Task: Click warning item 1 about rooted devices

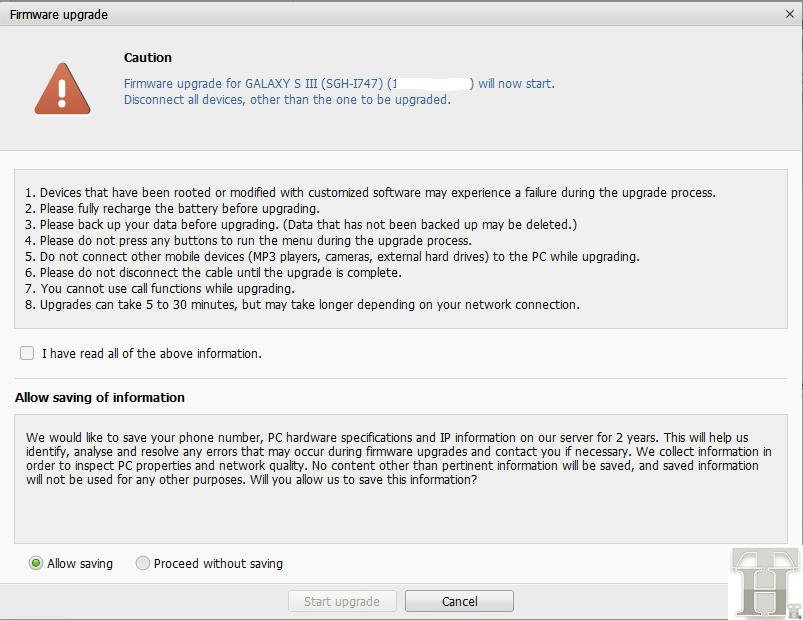Action: tap(370, 193)
